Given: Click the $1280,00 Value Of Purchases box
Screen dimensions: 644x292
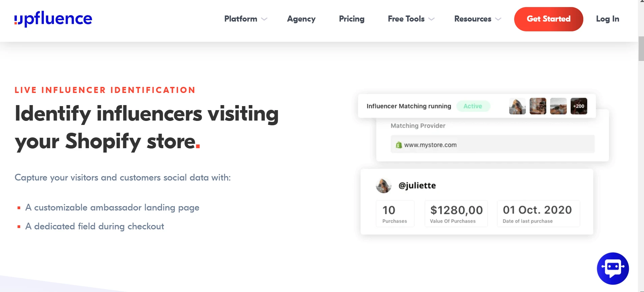Looking at the screenshot, I should [x=456, y=214].
